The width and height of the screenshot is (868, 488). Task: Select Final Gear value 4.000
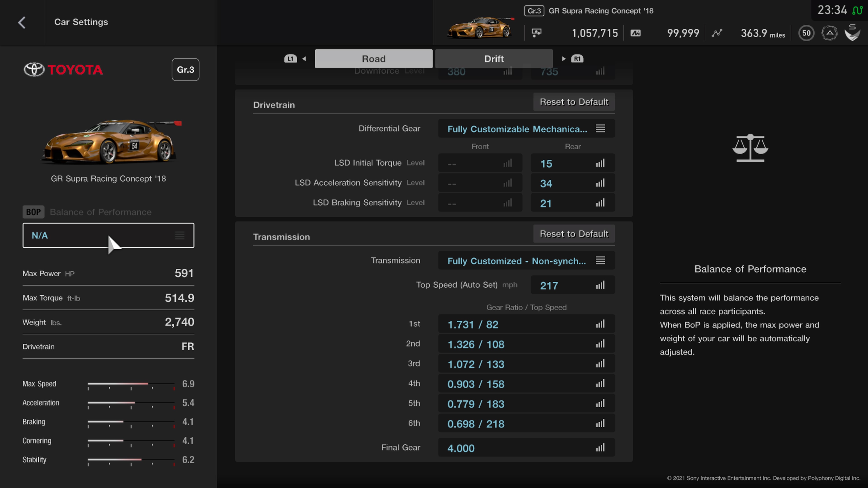(x=526, y=447)
